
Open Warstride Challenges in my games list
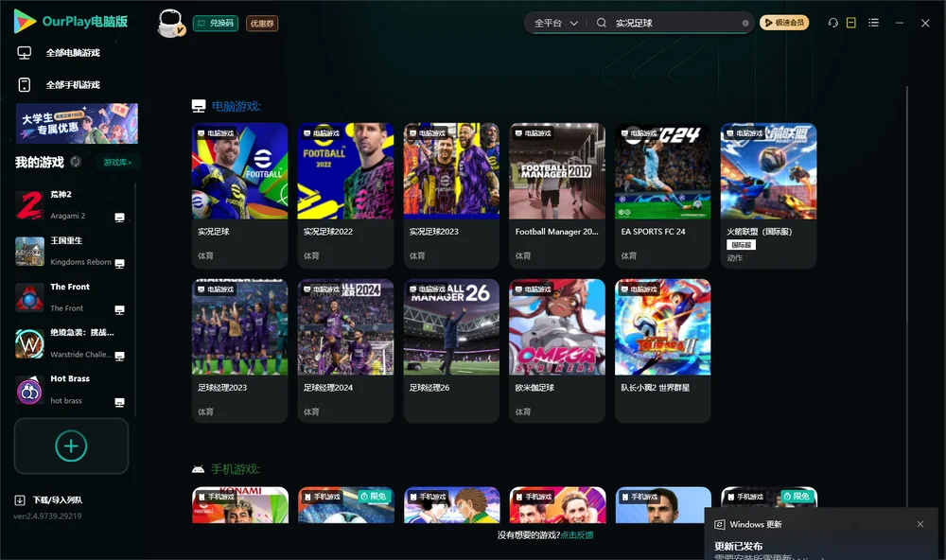click(x=71, y=343)
